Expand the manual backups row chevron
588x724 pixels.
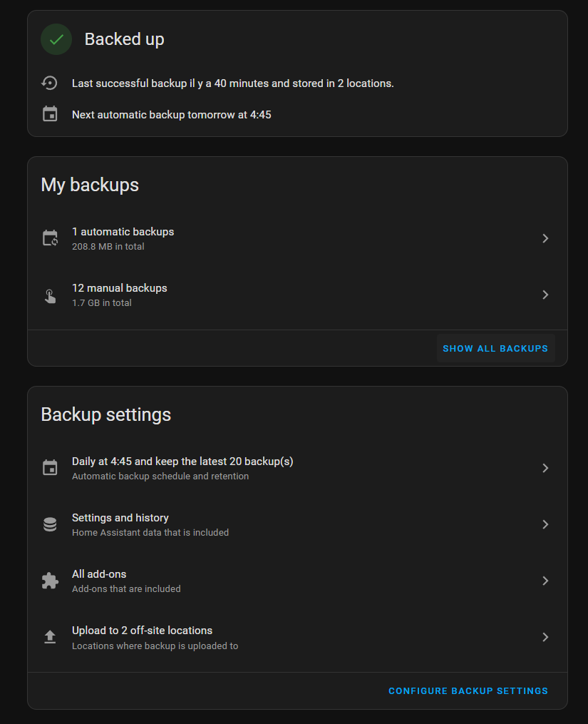click(545, 295)
